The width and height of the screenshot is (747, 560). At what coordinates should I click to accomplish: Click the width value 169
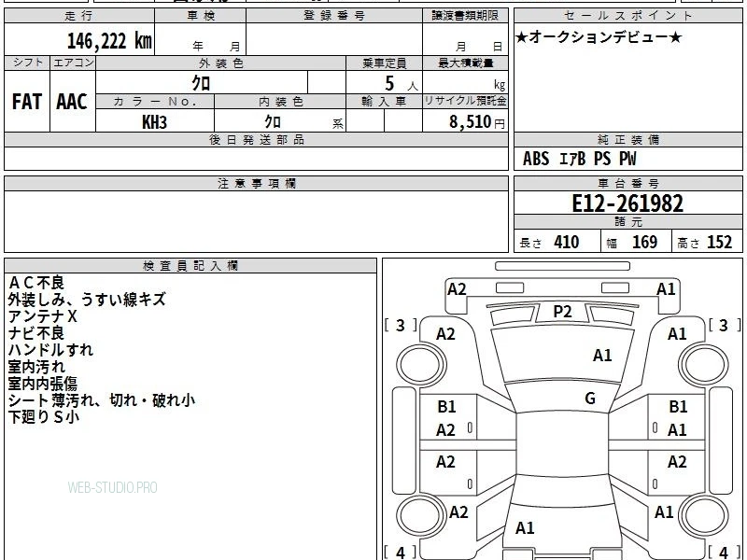click(x=644, y=242)
